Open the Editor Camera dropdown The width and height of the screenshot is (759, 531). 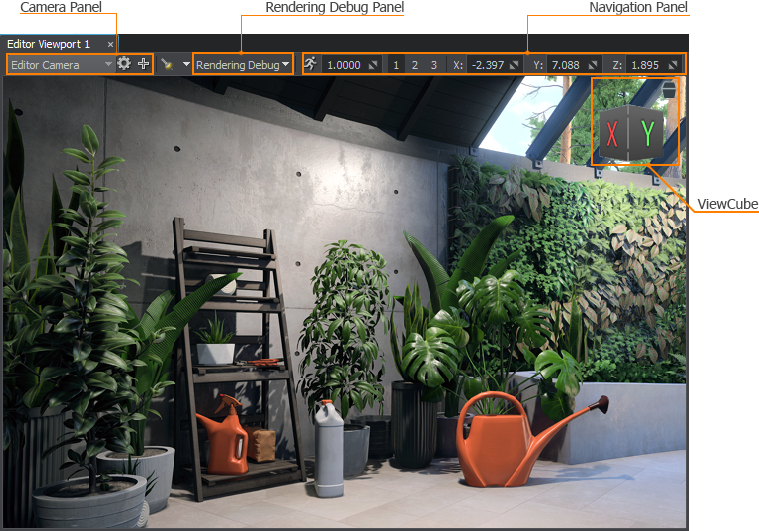tap(60, 64)
